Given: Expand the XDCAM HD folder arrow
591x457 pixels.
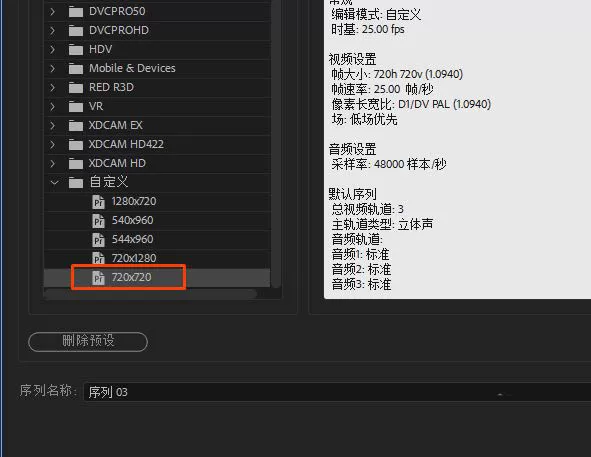Looking at the screenshot, I should (52, 164).
